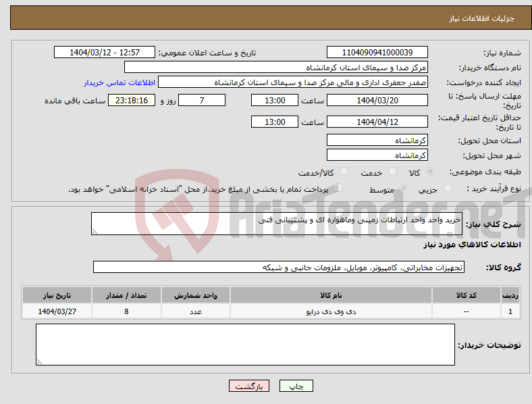
Task: Click the buyer notes textarea
Action: pos(245,345)
